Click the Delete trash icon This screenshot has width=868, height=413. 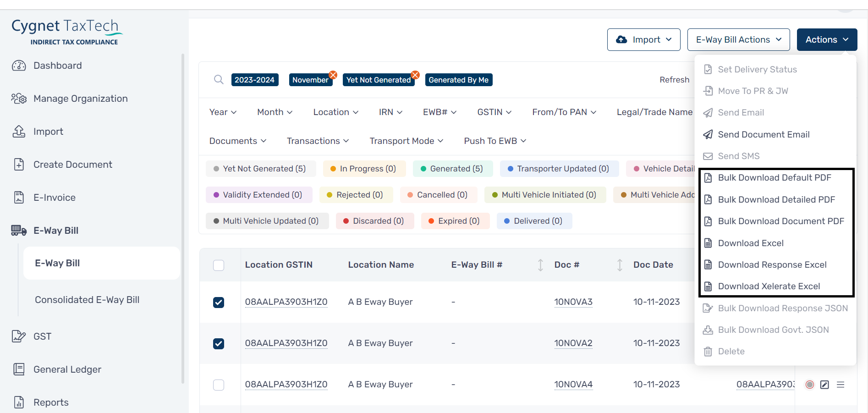coord(708,352)
